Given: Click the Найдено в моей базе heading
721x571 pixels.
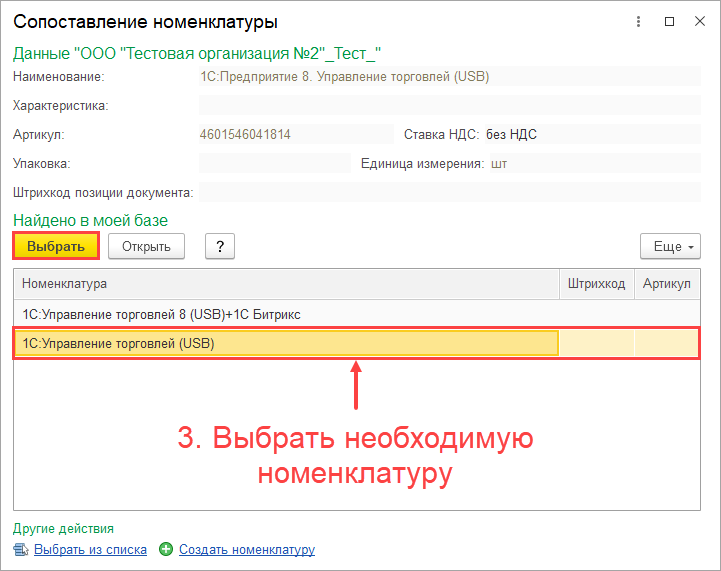Looking at the screenshot, I should (x=91, y=221).
